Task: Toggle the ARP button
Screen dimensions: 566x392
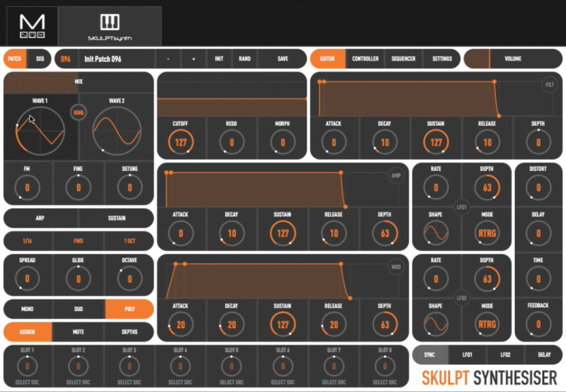Action: click(40, 218)
